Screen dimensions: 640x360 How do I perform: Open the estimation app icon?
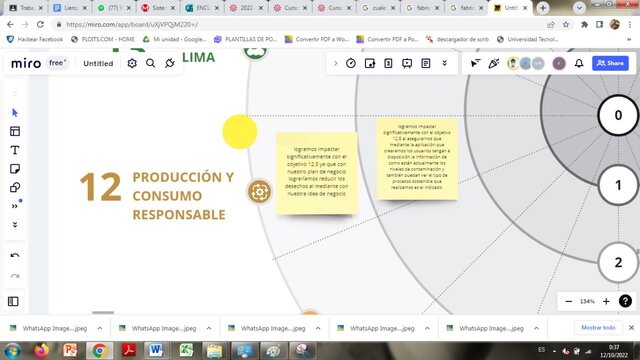click(x=388, y=63)
